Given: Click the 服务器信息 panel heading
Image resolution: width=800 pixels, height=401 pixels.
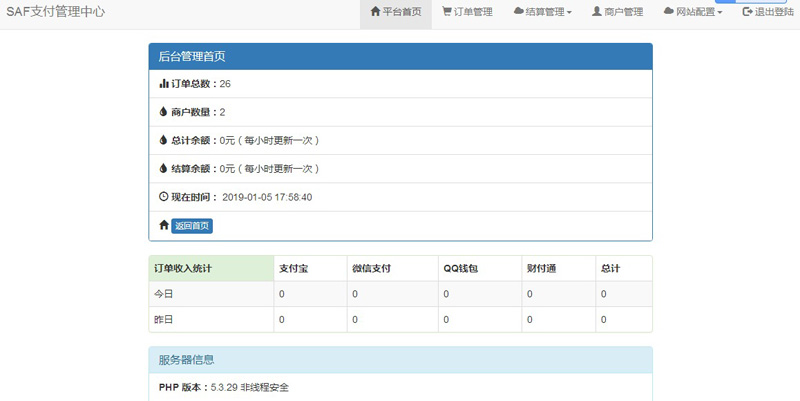Looking at the screenshot, I should click(x=400, y=360).
